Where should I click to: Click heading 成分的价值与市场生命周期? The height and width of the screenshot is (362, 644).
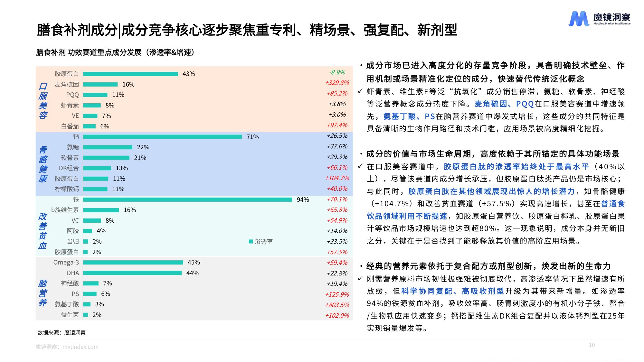tap(419, 154)
